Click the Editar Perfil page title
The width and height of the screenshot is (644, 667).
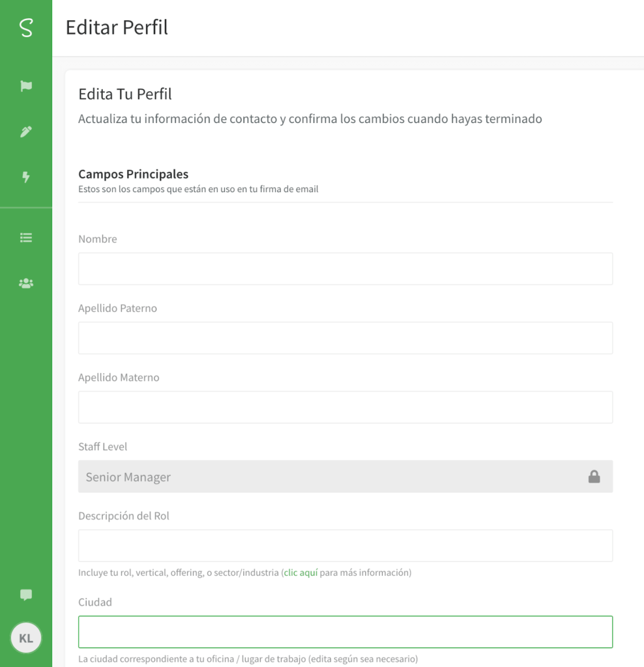tap(117, 27)
